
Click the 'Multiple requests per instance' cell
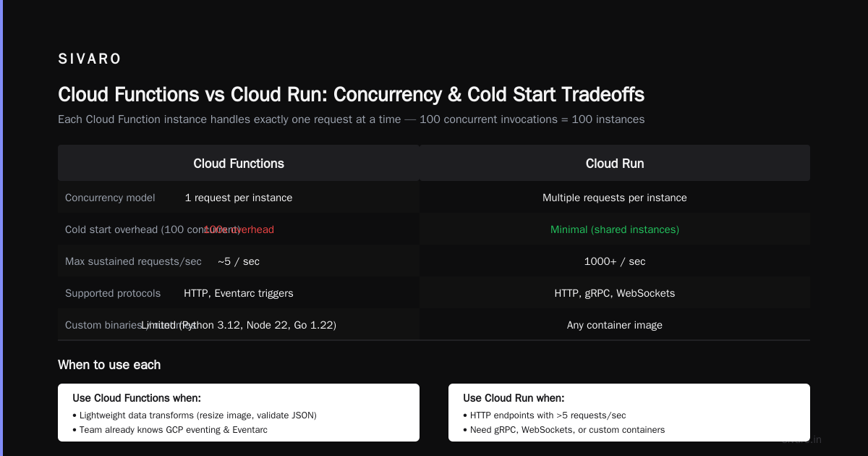(x=615, y=198)
